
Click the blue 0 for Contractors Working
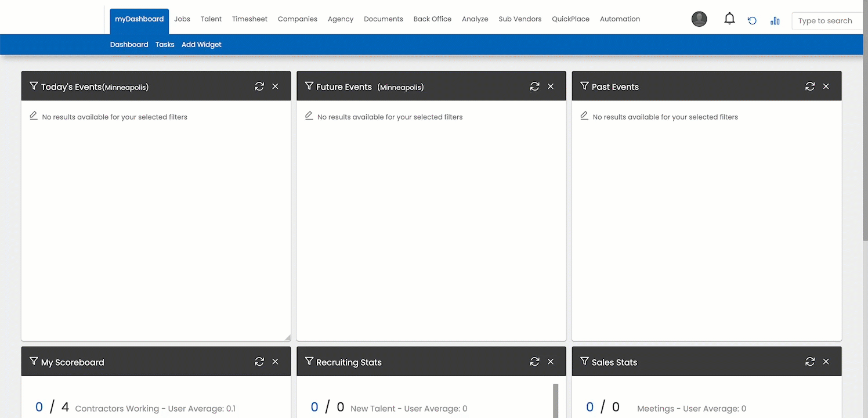39,408
